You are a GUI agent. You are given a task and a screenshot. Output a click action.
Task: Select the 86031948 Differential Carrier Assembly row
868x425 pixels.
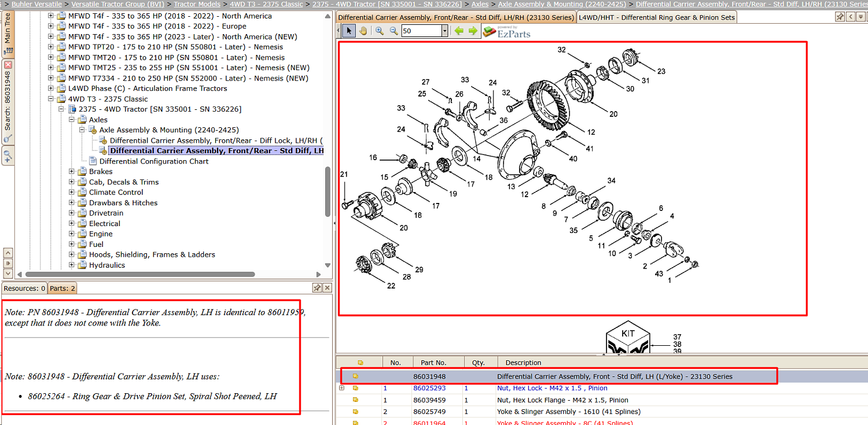coord(602,376)
